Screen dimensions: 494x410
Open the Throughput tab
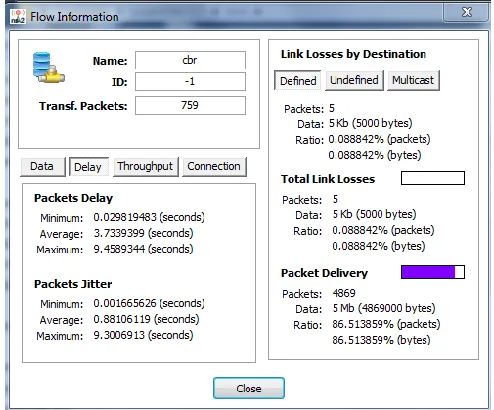pyautogui.click(x=146, y=166)
